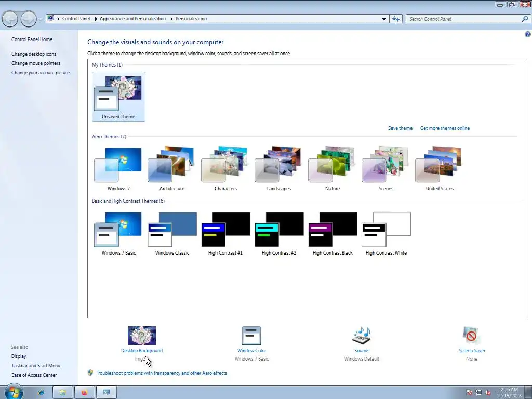Click the Forward navigation button
532x399 pixels.
[x=28, y=19]
